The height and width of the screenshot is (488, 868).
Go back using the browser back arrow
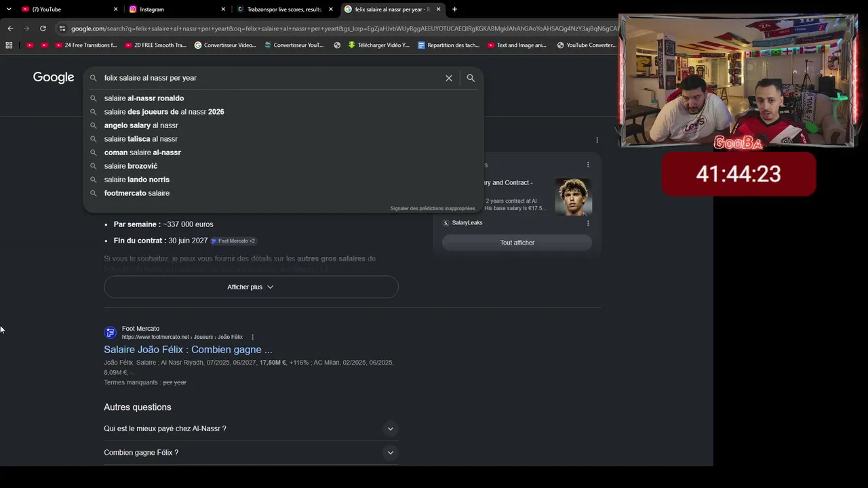[10, 28]
